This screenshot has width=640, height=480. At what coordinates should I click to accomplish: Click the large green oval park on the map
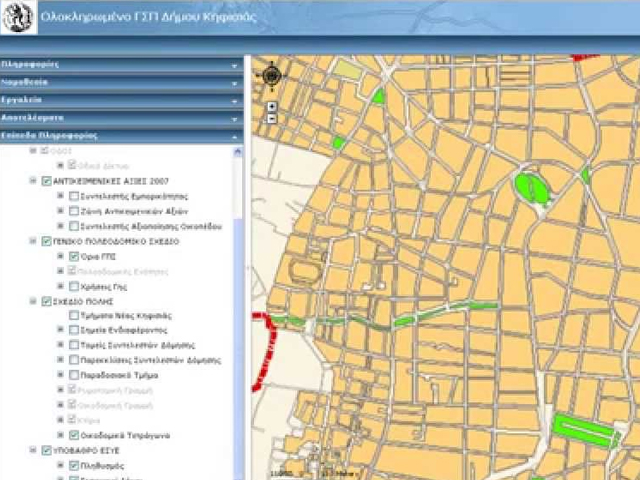pyautogui.click(x=530, y=187)
